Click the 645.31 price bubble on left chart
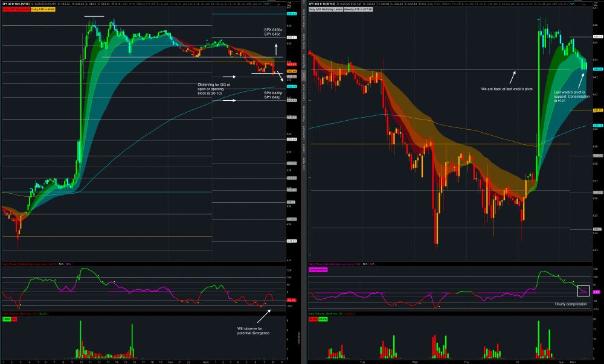Screen dimensions: 604x364 292,37
